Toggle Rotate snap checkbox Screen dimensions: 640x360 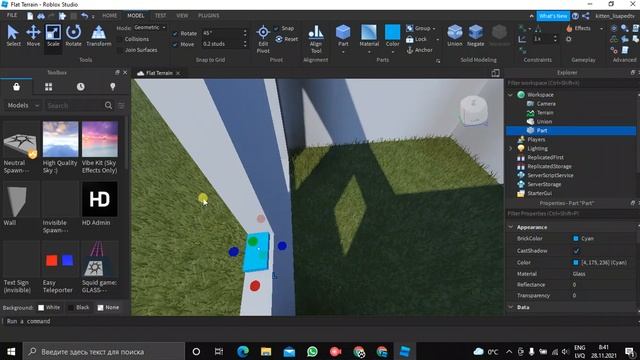(x=175, y=33)
